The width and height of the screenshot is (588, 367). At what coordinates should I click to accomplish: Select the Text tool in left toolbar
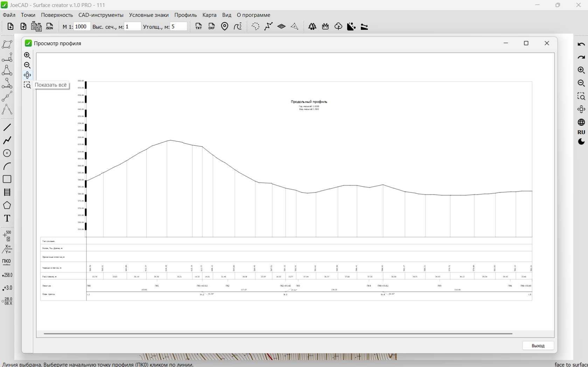7,219
